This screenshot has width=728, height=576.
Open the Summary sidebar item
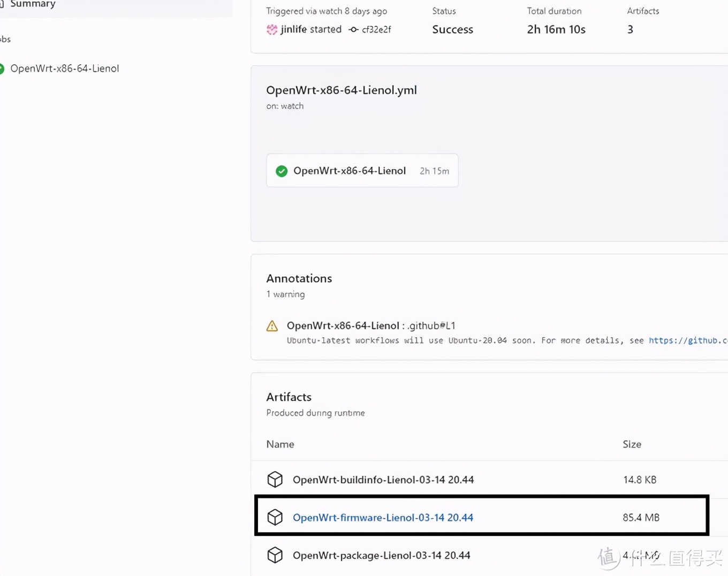[x=32, y=4]
